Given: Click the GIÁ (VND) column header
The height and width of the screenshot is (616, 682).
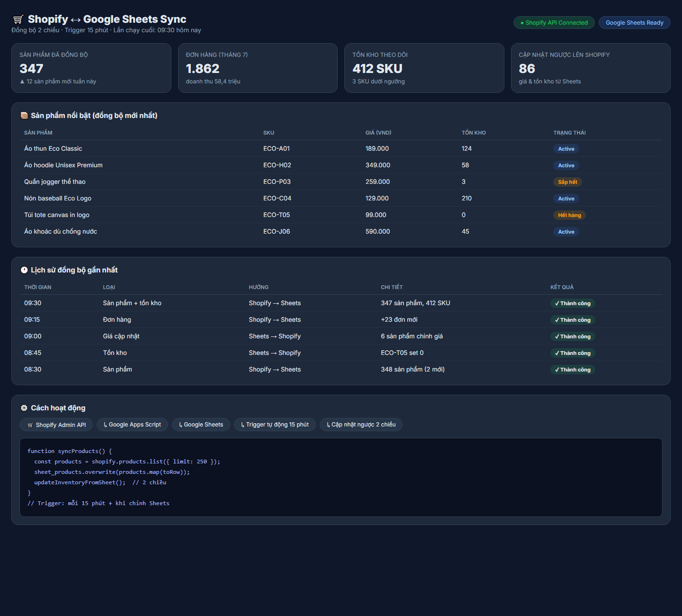Looking at the screenshot, I should 378,133.
